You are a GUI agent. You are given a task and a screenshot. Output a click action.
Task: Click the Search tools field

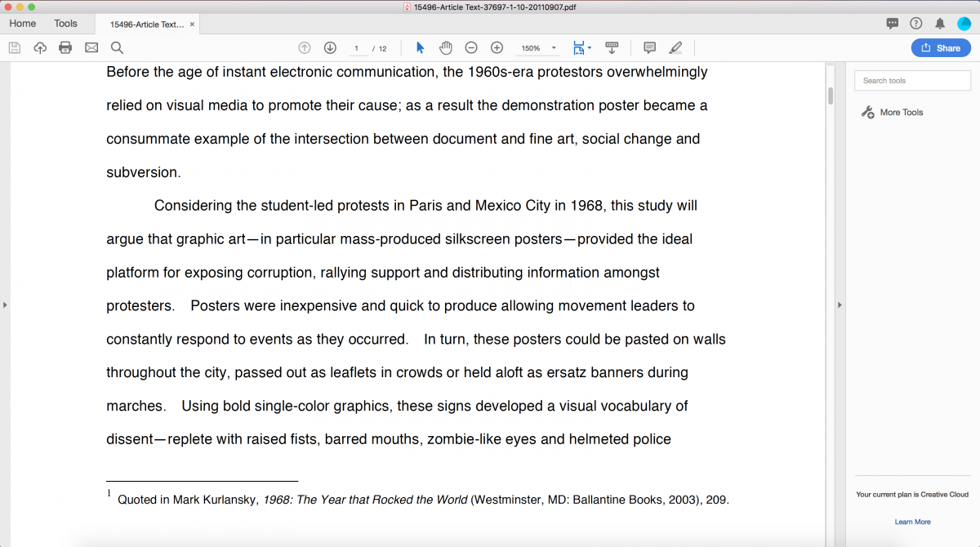[x=912, y=81]
